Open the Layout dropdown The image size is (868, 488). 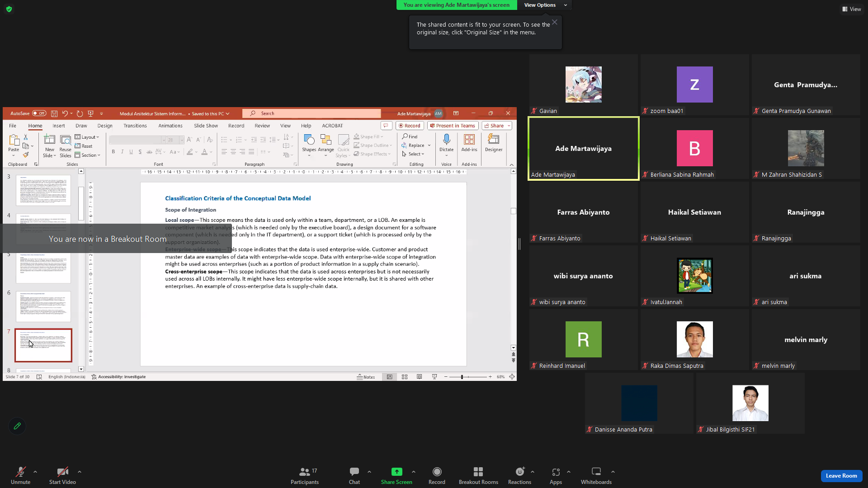tap(87, 137)
